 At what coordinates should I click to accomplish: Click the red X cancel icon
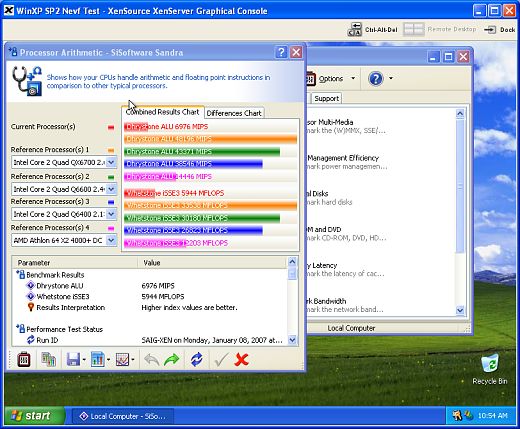click(x=241, y=360)
